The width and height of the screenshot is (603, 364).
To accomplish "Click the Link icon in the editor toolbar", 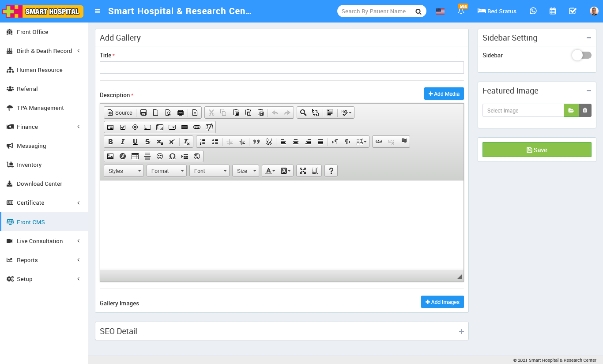I will coord(379,142).
